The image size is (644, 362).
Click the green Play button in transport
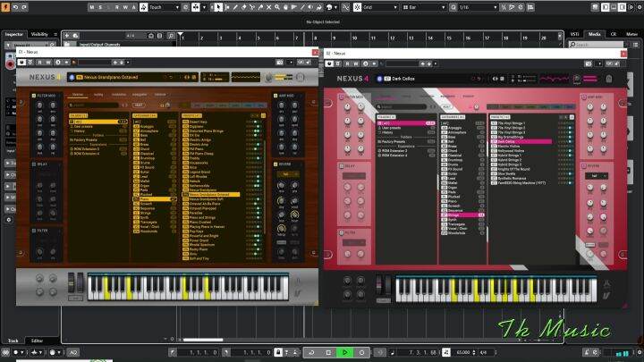(x=345, y=353)
